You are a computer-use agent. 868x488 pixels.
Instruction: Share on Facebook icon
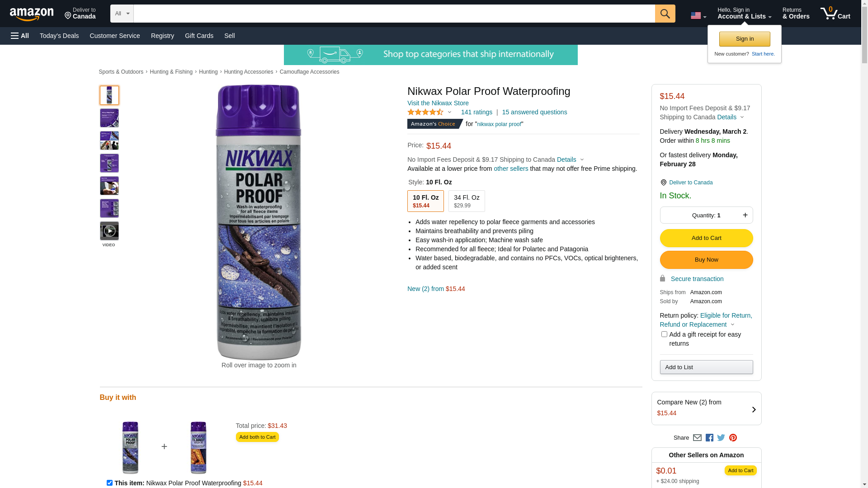click(709, 437)
